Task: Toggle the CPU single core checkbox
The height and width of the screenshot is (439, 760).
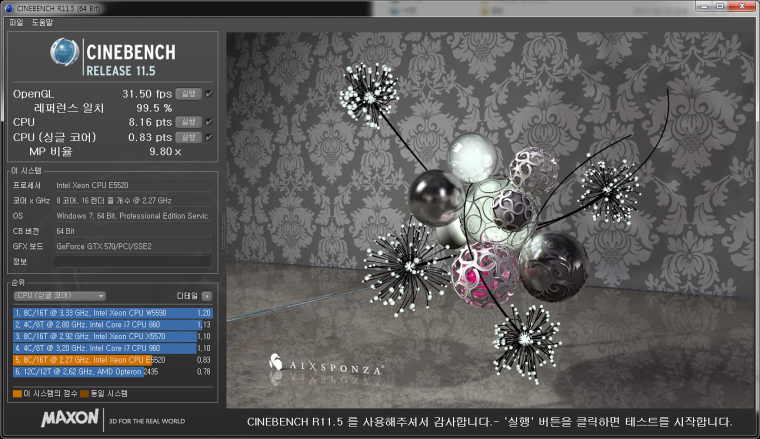Action: [x=209, y=137]
